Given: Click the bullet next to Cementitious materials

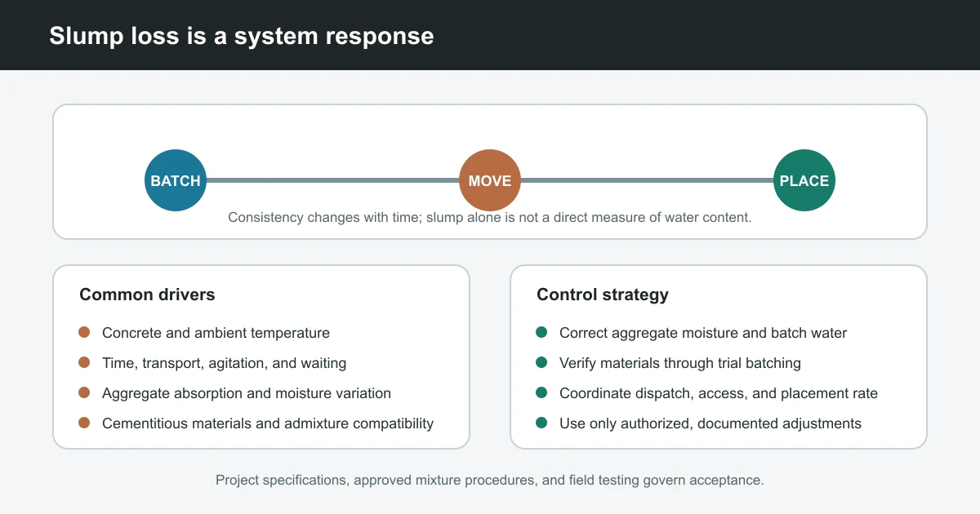Looking at the screenshot, I should tap(84, 423).
